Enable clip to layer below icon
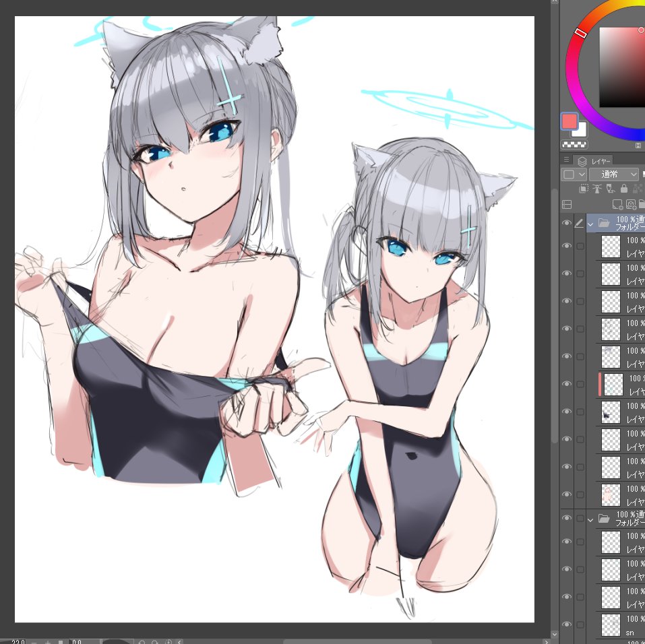 [x=583, y=189]
